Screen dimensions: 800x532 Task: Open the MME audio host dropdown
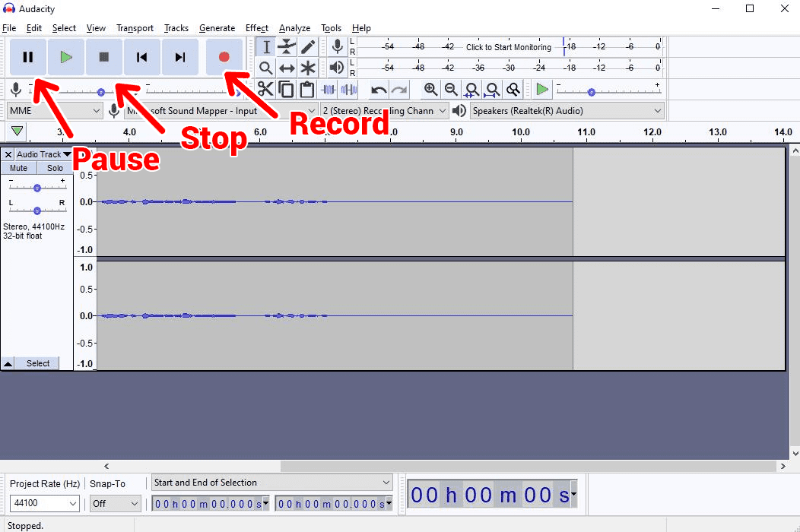tap(54, 111)
